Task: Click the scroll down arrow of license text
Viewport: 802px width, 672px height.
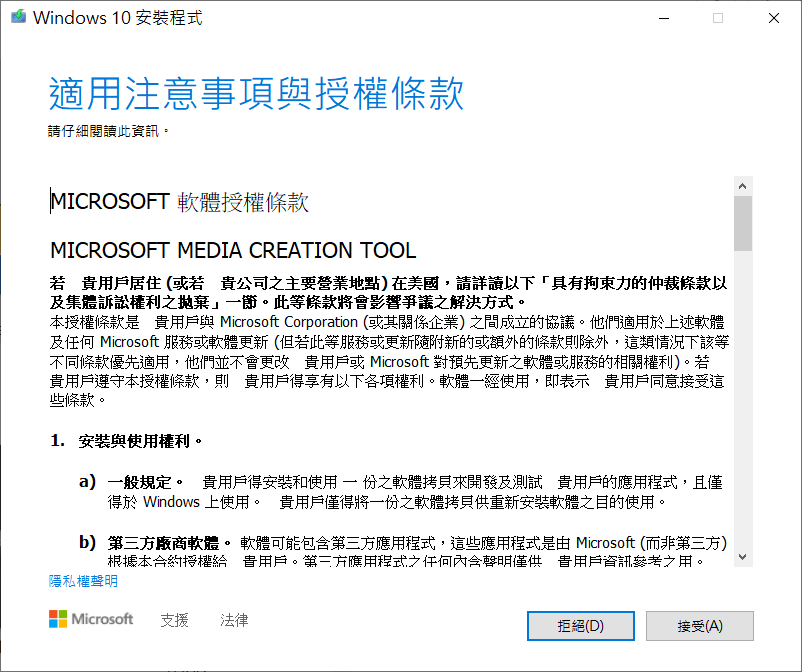Action: (x=742, y=556)
